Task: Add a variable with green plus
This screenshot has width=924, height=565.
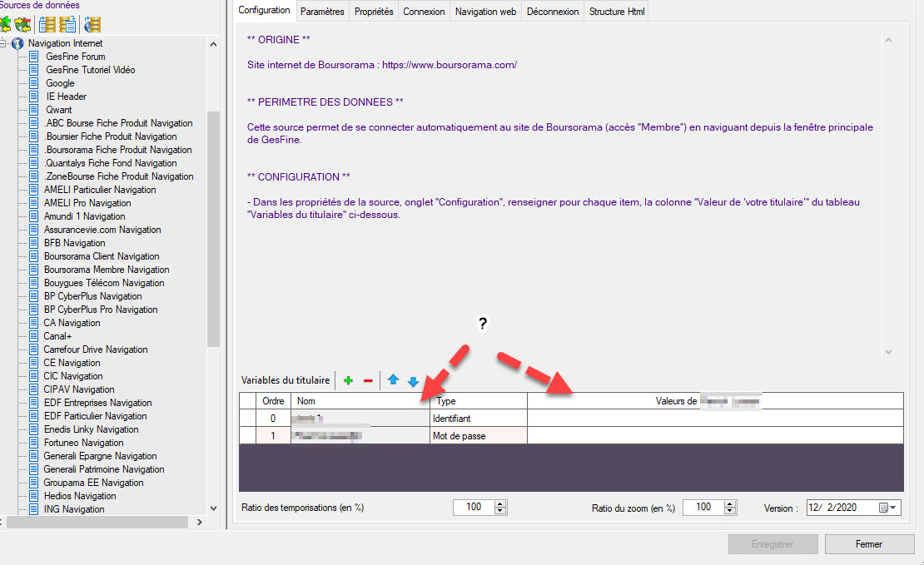Action: [x=348, y=380]
